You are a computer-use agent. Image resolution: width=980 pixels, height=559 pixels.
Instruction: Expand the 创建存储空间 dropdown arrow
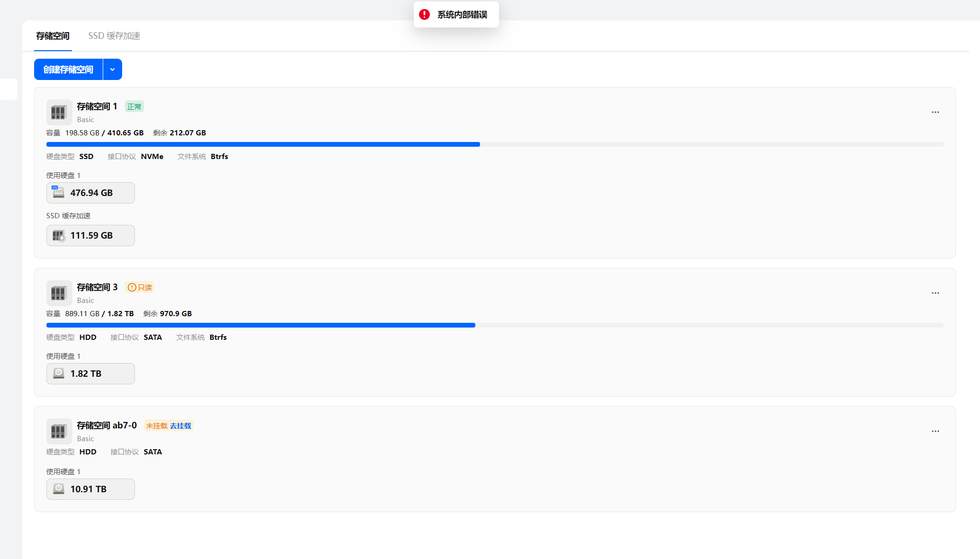pos(112,70)
